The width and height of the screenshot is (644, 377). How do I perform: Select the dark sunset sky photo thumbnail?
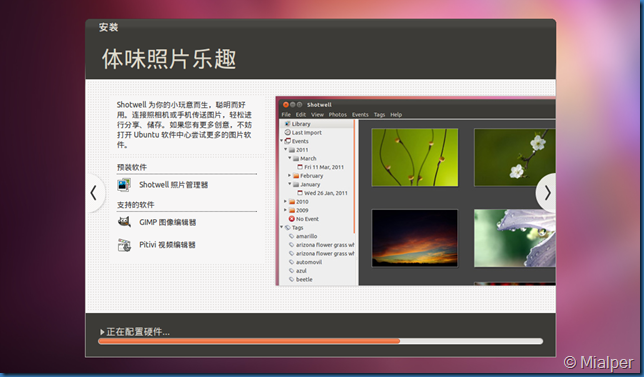point(415,238)
